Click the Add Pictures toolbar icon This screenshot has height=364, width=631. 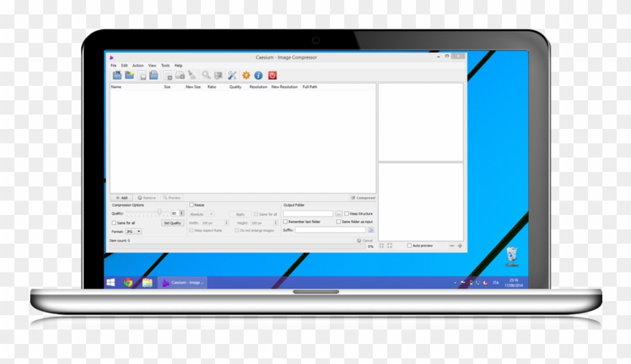(117, 75)
